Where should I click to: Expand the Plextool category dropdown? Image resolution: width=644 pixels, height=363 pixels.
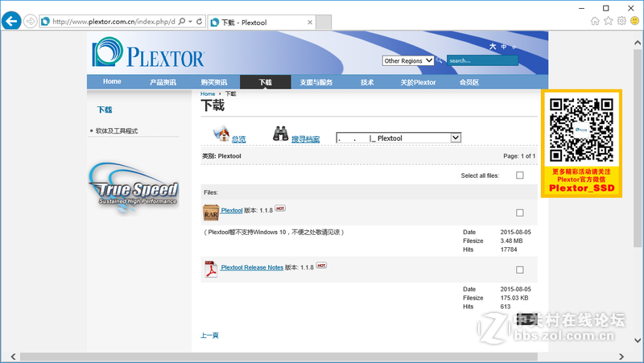(x=398, y=138)
